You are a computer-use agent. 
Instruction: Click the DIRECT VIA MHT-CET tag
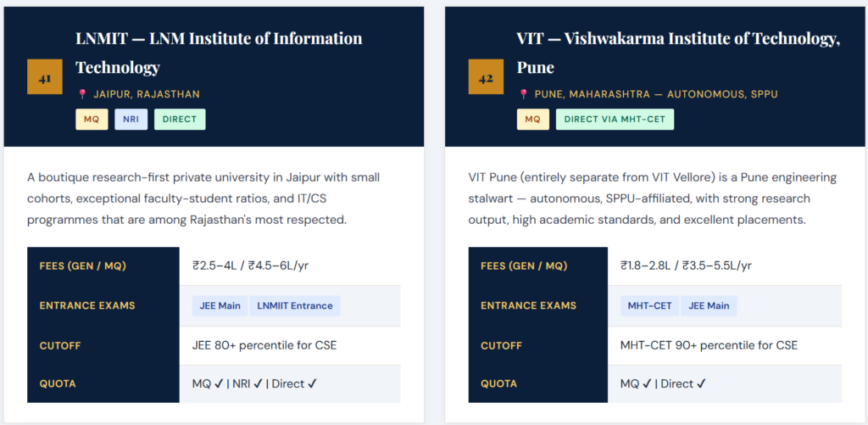pos(615,119)
